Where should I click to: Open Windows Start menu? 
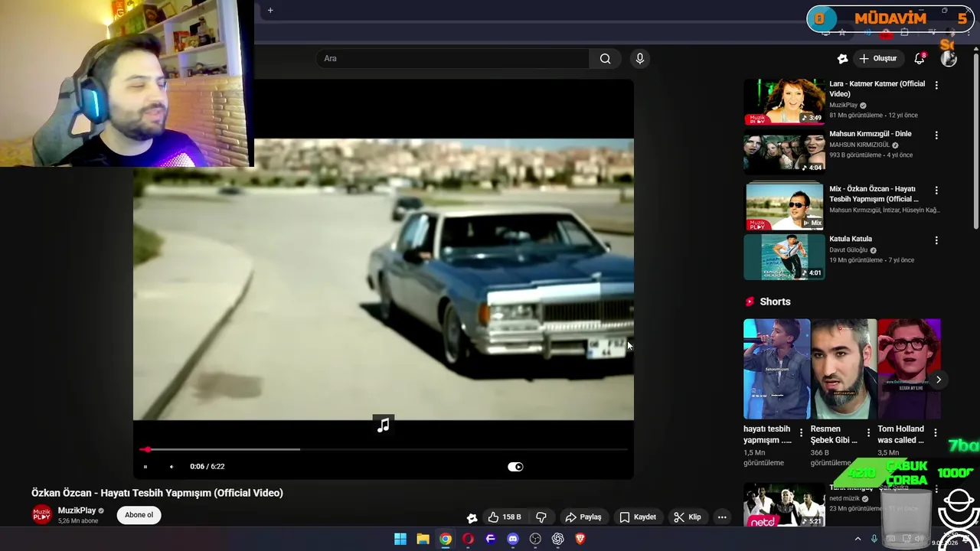[400, 539]
